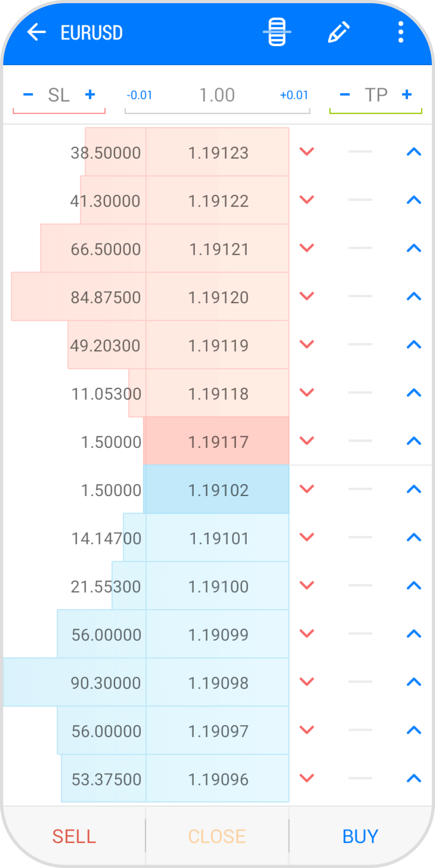This screenshot has height=868, width=435.
Task: Click red down chevron on 1.19102 row
Action: [x=307, y=489]
